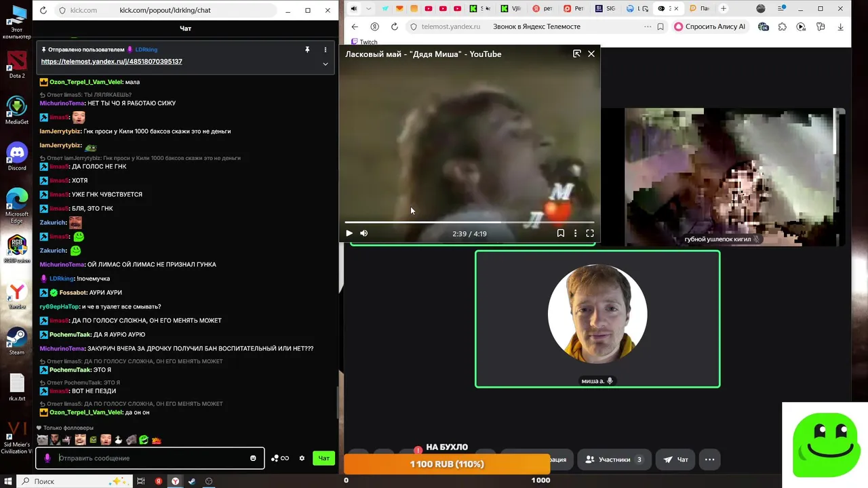Open Zakurich's profile beside the green emote
This screenshot has width=868, height=488.
pos(53,251)
